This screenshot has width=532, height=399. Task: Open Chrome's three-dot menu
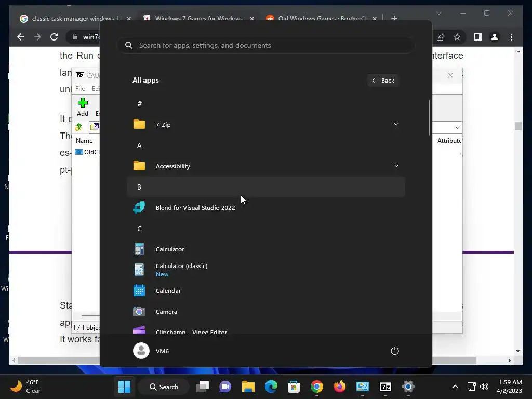pos(511,37)
